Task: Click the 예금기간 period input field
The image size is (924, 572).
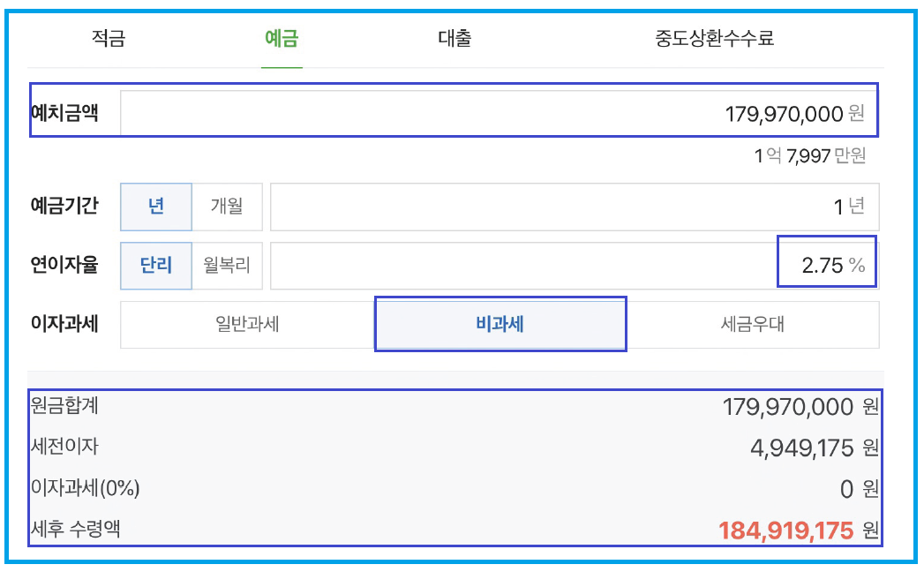Action: point(574,207)
